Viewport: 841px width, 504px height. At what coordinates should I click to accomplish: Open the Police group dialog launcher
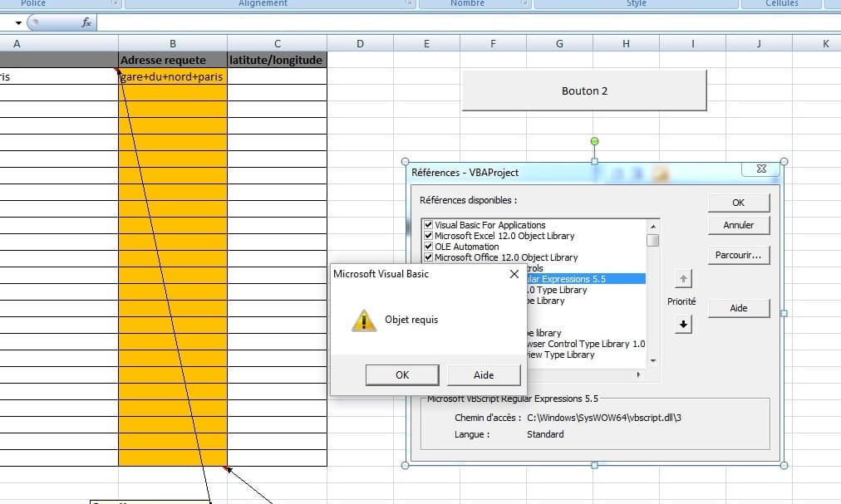coord(115,4)
